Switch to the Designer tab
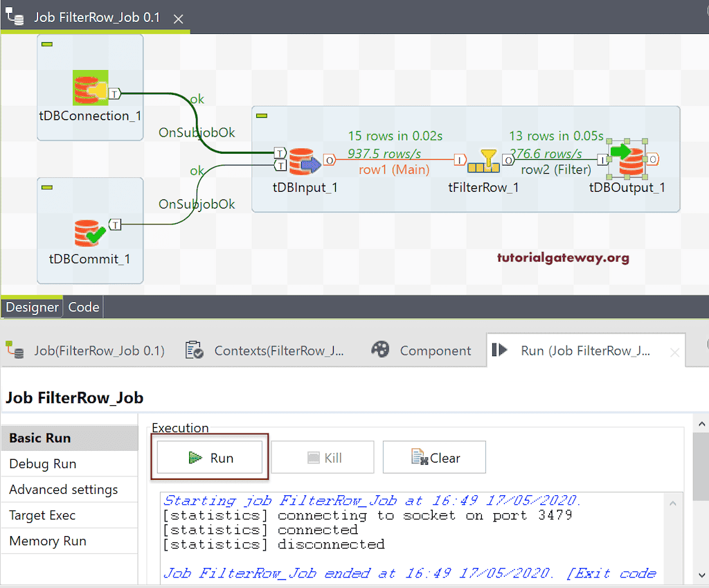709x588 pixels. click(x=32, y=307)
